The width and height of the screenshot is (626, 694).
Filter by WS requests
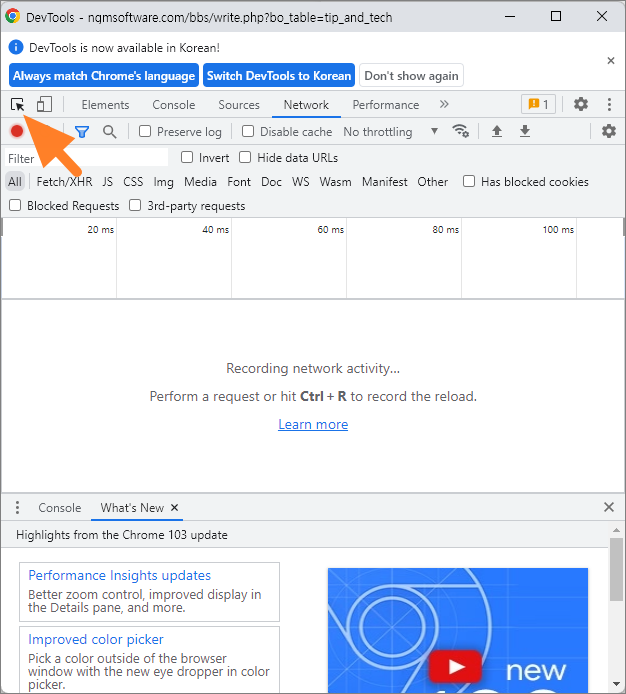(x=301, y=182)
